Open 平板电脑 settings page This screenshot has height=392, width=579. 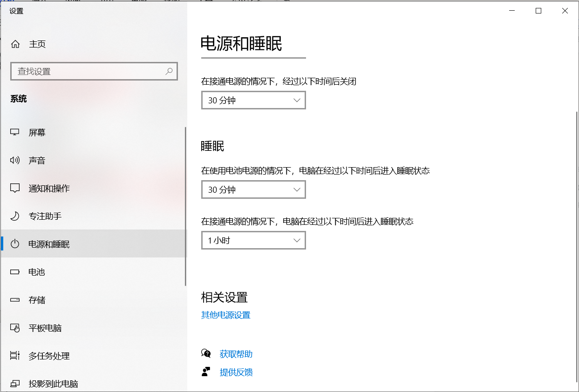[x=93, y=328]
